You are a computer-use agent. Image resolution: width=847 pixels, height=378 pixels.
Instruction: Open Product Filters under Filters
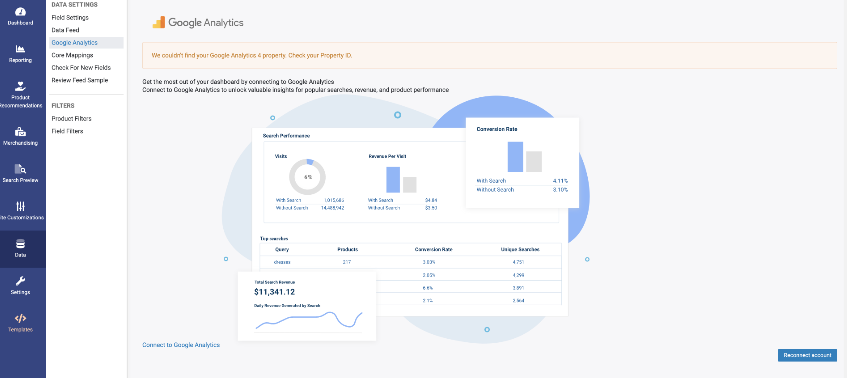(x=71, y=119)
